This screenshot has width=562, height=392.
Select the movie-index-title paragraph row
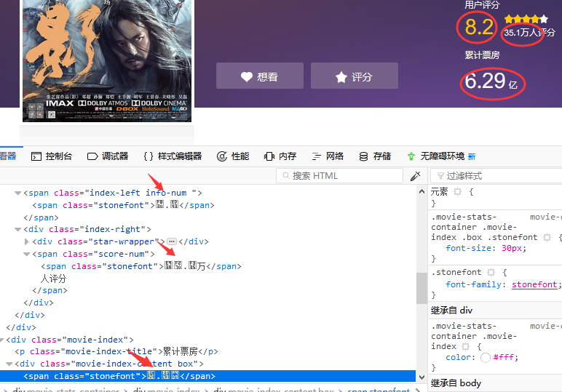116,351
